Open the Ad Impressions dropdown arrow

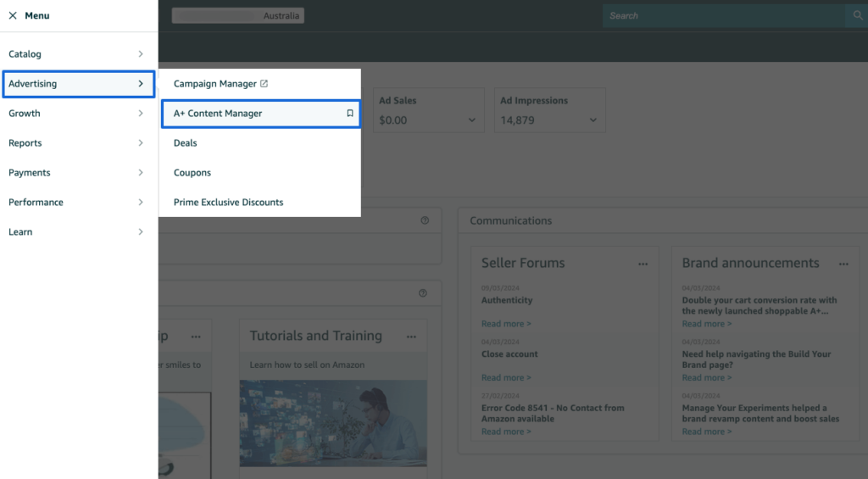click(593, 120)
